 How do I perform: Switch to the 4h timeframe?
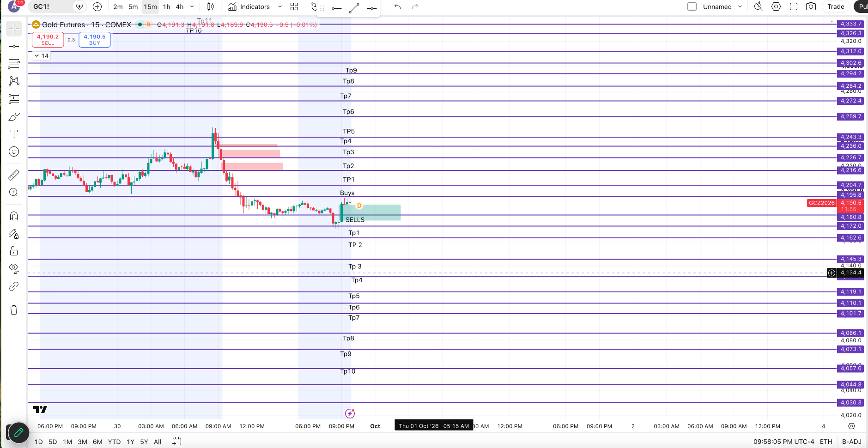[x=180, y=6]
